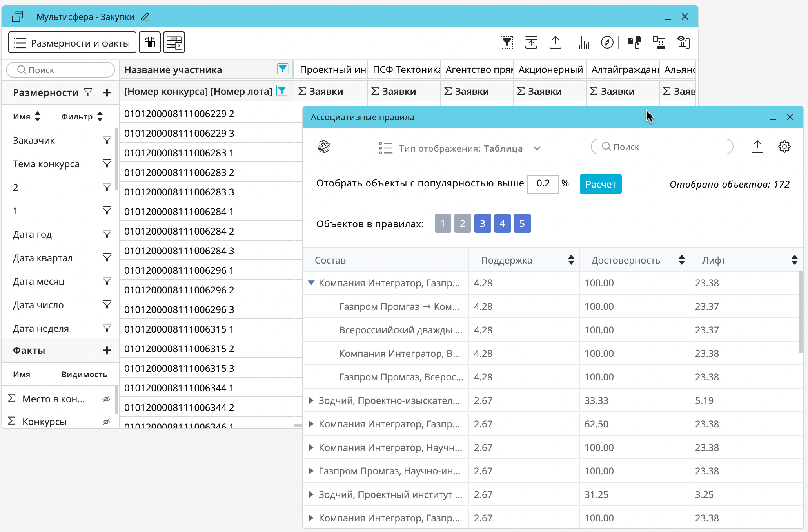Viewport: 808px width, 532px height.
Task: Toggle visibility of the Конкурсы fact
Action: [x=106, y=422]
